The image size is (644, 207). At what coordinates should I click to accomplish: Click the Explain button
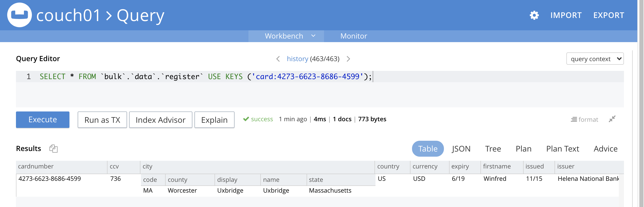coord(214,120)
